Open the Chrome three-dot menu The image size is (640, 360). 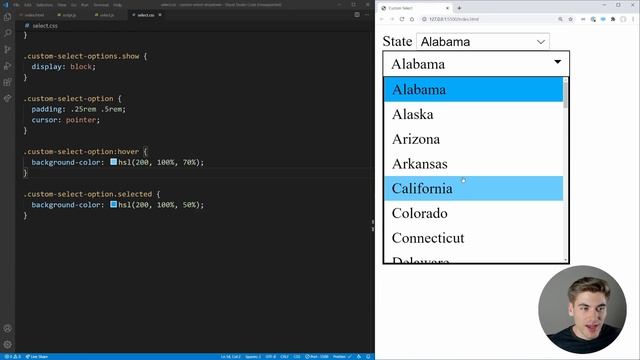(633, 19)
